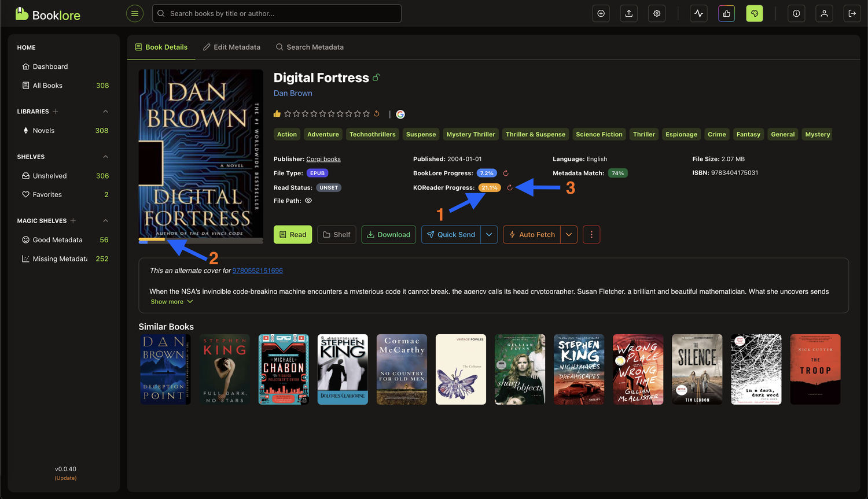This screenshot has width=868, height=499.
Task: Click the upload books icon
Action: (x=628, y=13)
